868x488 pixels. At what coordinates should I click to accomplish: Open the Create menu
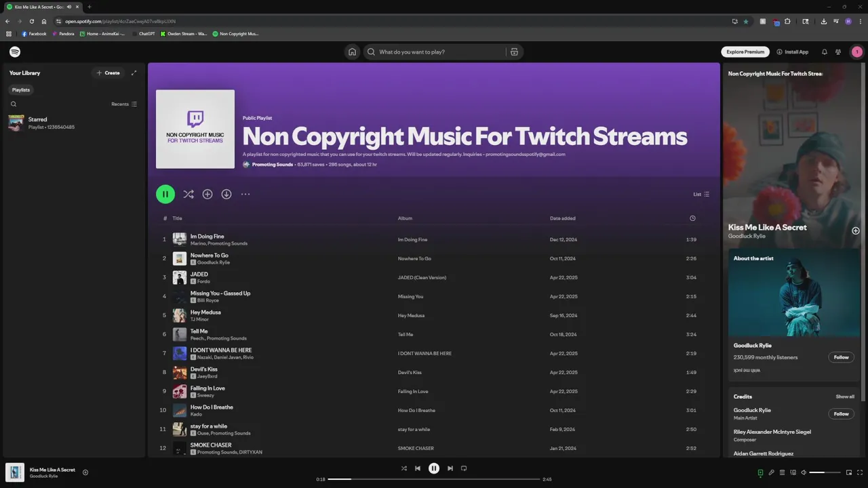point(108,73)
